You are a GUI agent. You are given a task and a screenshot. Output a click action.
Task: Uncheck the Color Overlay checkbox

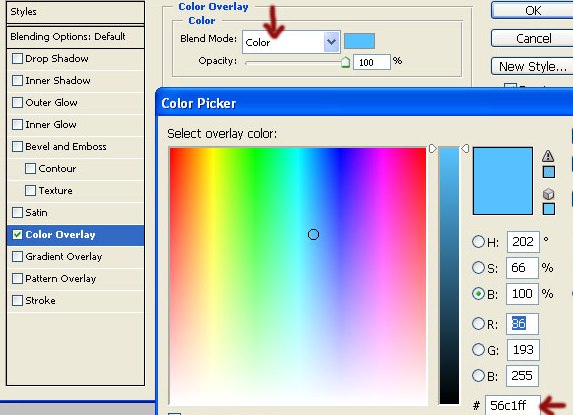17,235
